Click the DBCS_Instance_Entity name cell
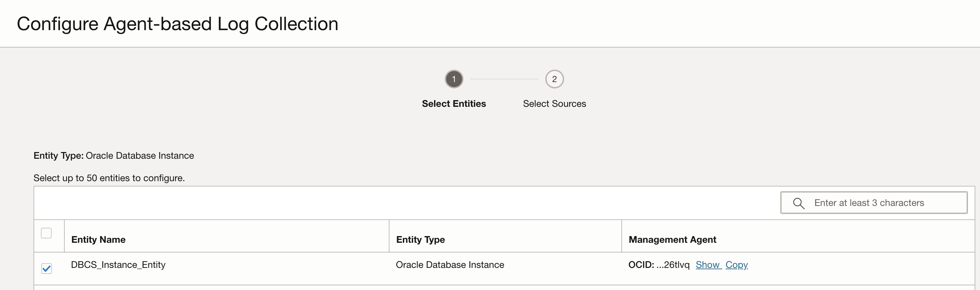The height and width of the screenshot is (290, 980). (x=118, y=265)
